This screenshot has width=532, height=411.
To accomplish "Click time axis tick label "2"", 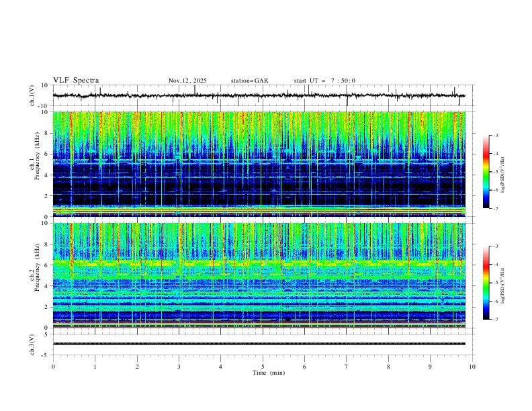I will coord(137,367).
